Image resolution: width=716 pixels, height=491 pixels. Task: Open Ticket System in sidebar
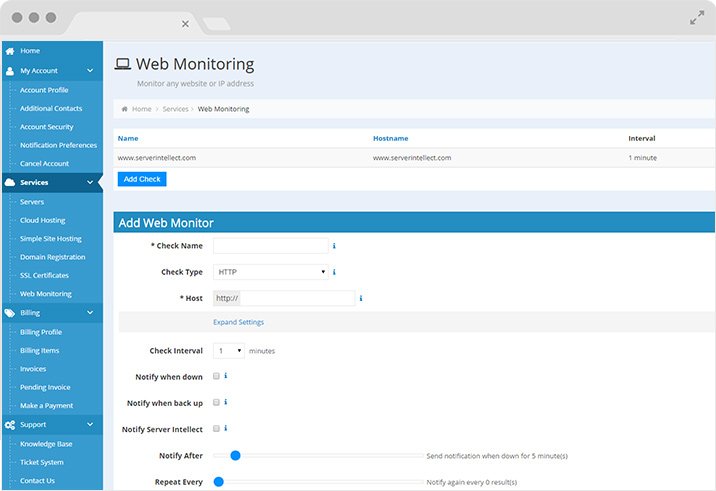coord(42,462)
